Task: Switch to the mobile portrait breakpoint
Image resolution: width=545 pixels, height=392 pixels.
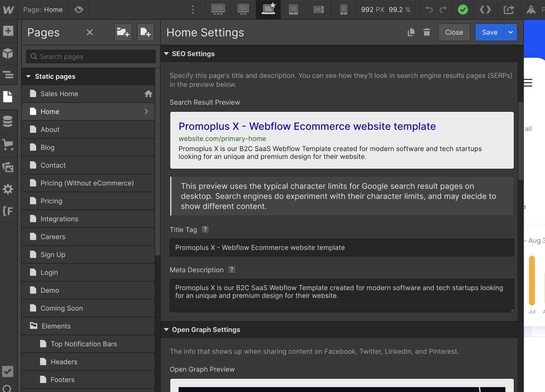Action: [344, 10]
